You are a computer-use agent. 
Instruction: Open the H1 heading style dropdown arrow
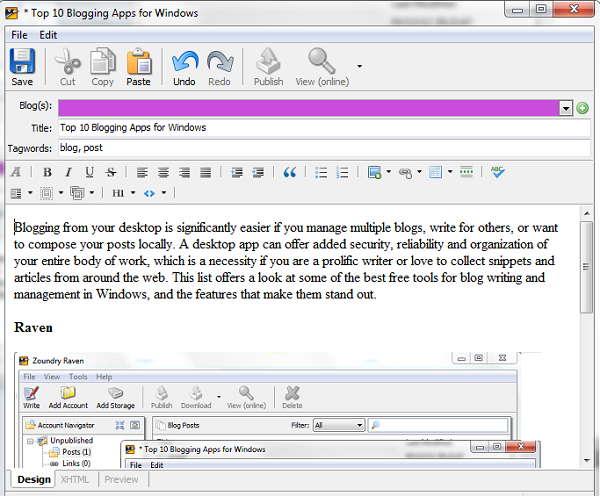(x=133, y=193)
